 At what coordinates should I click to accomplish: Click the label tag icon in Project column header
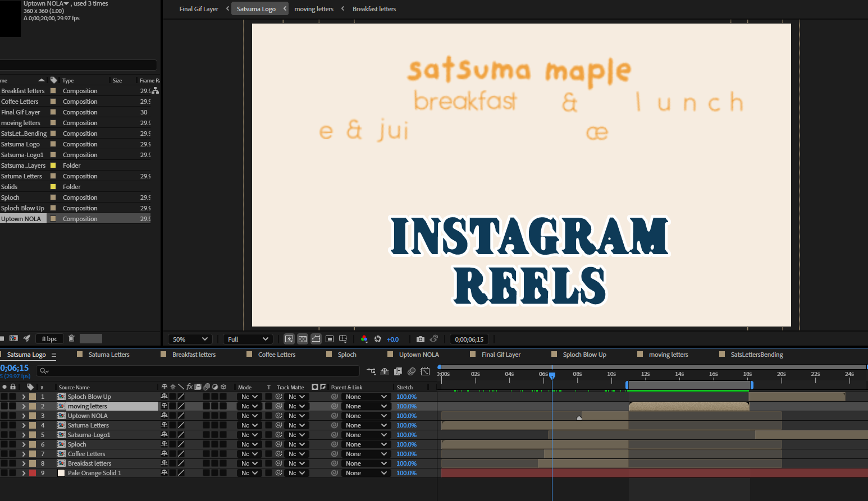(x=53, y=80)
